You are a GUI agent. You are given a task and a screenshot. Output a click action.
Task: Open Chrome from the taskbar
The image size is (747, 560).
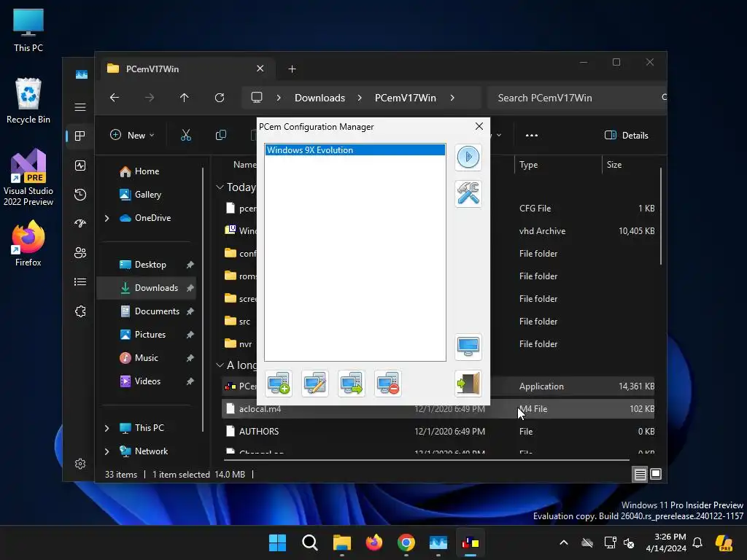coord(406,542)
